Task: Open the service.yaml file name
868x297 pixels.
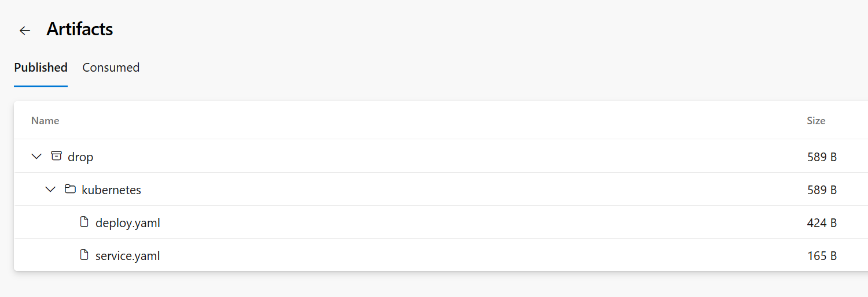Action: (x=127, y=255)
